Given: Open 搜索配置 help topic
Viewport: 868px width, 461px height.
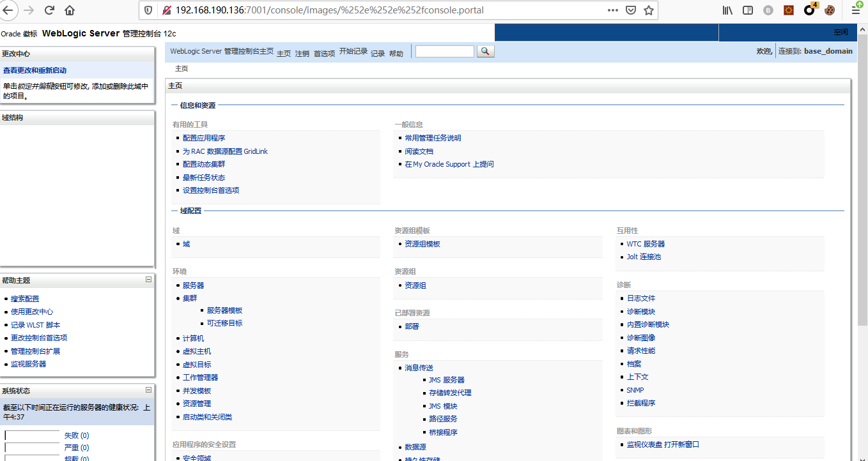Looking at the screenshot, I should [x=25, y=299].
